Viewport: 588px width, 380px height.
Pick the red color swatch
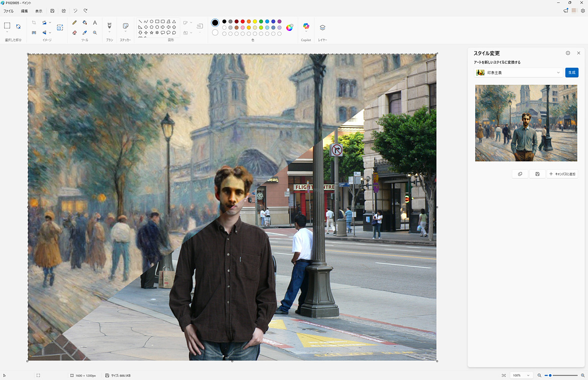243,22
